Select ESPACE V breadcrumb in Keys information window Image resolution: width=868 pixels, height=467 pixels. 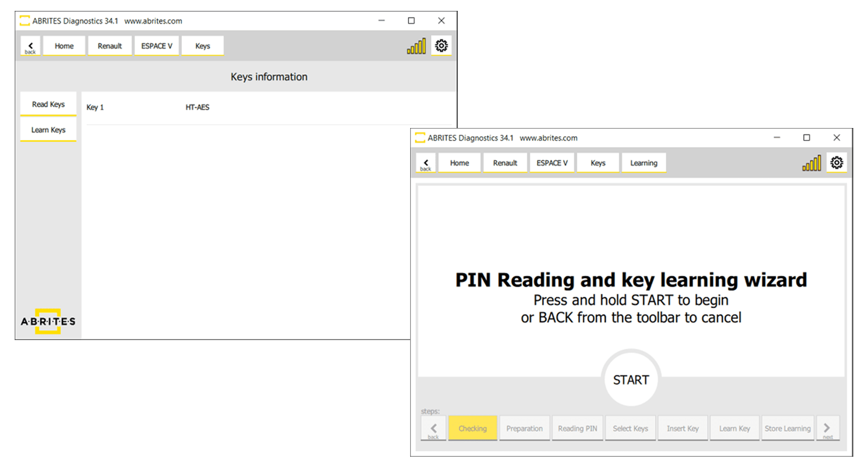point(157,46)
